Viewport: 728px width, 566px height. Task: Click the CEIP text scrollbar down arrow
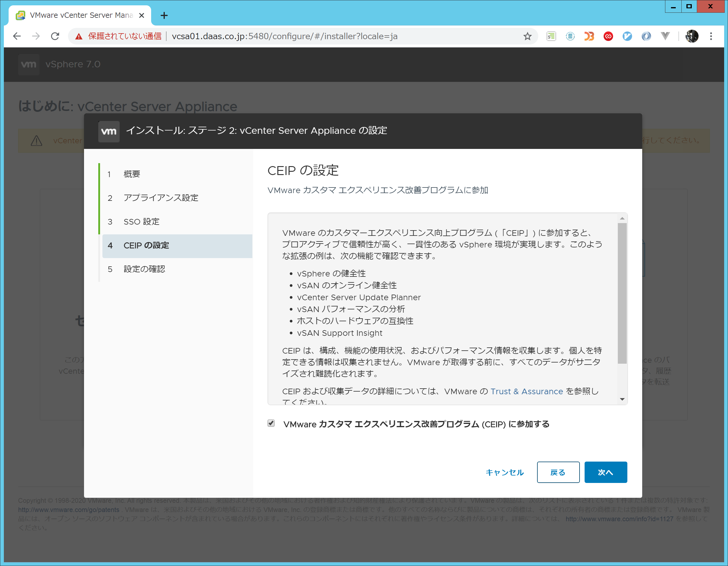click(622, 399)
